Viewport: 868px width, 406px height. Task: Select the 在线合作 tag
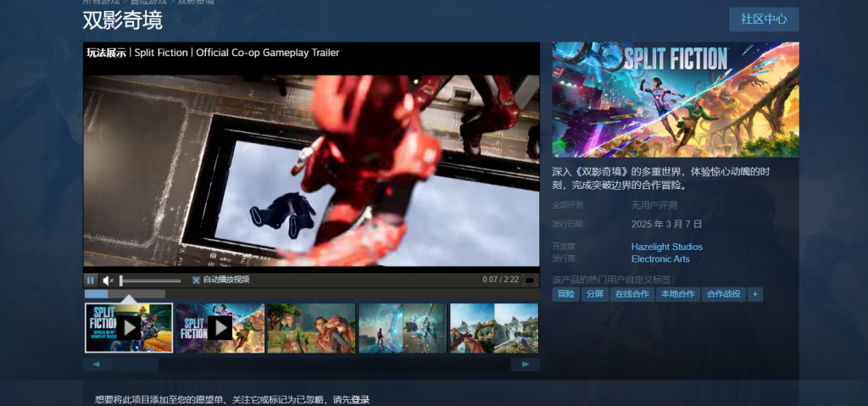pyautogui.click(x=632, y=294)
